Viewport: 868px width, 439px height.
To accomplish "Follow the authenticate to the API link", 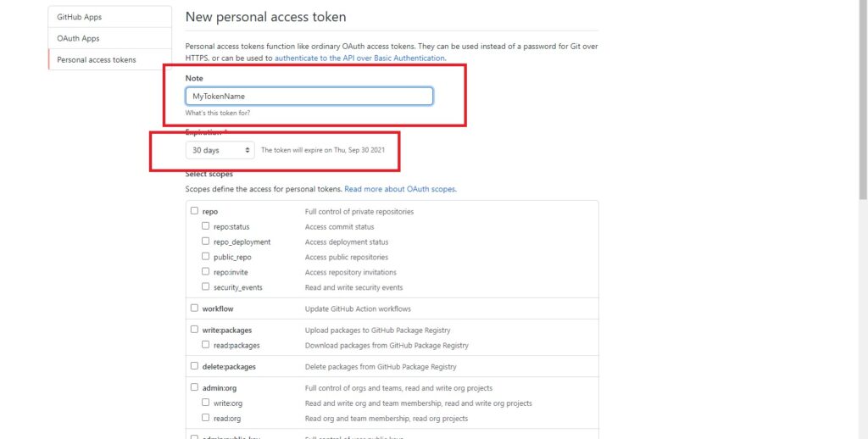I will coord(359,58).
